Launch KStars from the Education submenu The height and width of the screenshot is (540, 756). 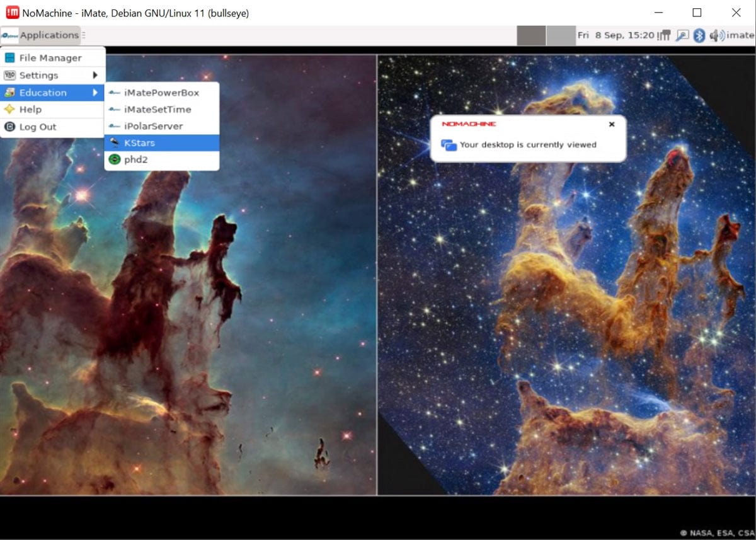[x=139, y=143]
